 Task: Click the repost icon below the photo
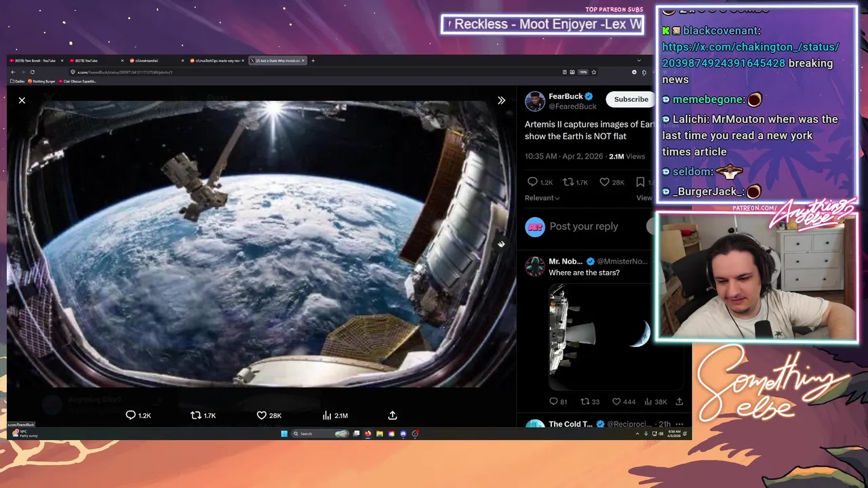tap(195, 415)
